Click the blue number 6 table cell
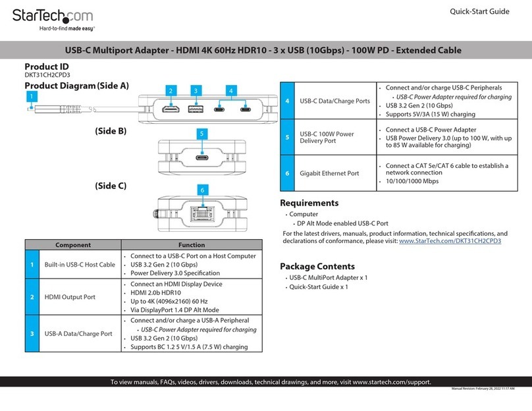This screenshot has width=532, height=411. pyautogui.click(x=287, y=173)
